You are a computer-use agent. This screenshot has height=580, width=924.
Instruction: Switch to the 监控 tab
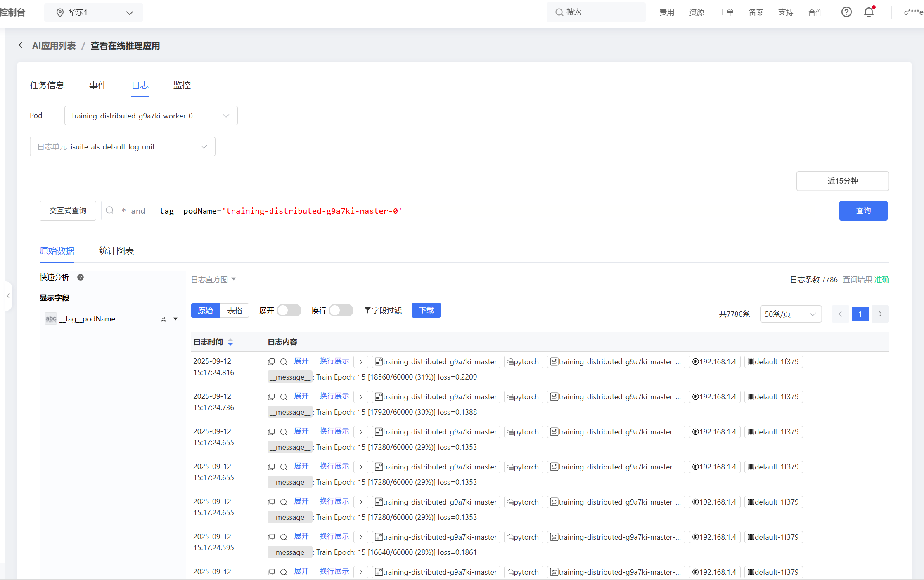182,85
